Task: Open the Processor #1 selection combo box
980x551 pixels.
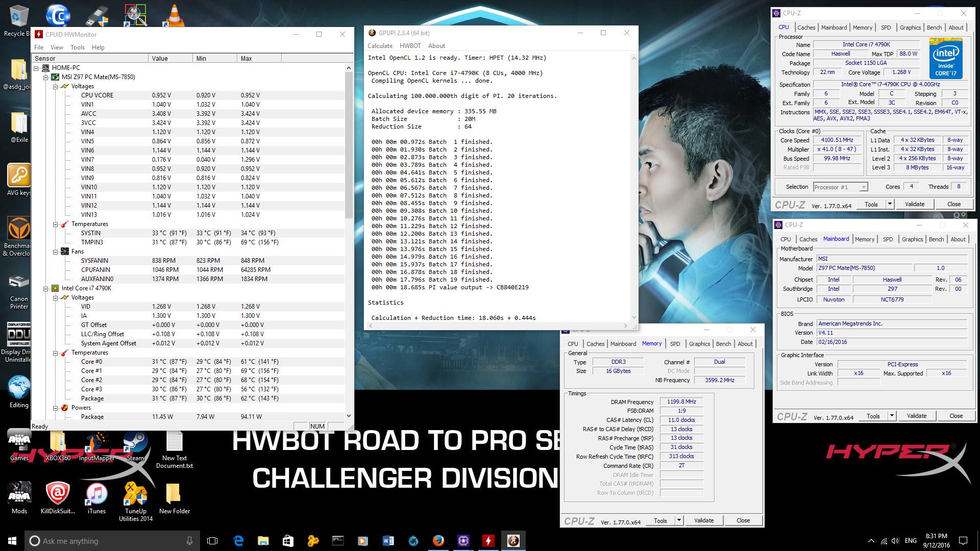Action: pyautogui.click(x=840, y=187)
